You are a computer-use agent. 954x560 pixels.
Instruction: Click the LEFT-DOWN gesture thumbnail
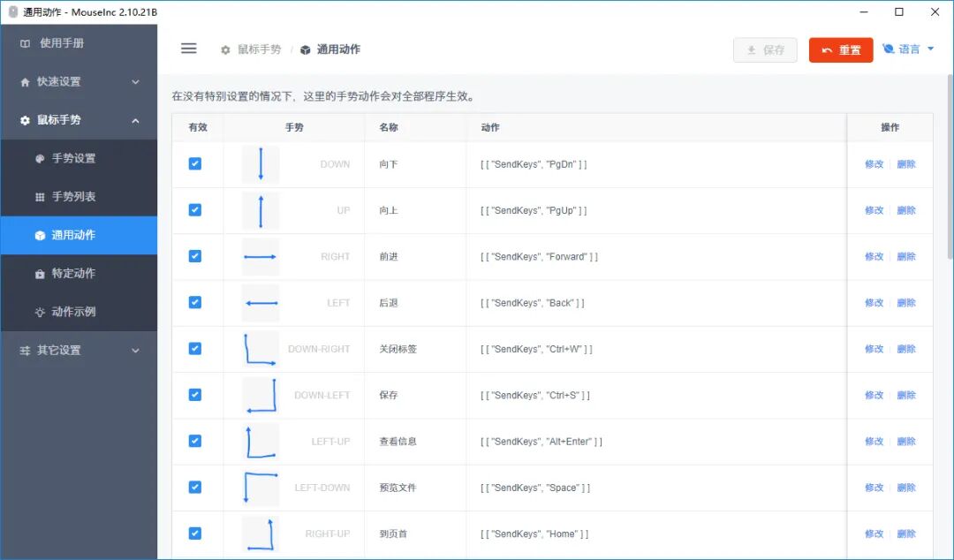click(x=261, y=488)
